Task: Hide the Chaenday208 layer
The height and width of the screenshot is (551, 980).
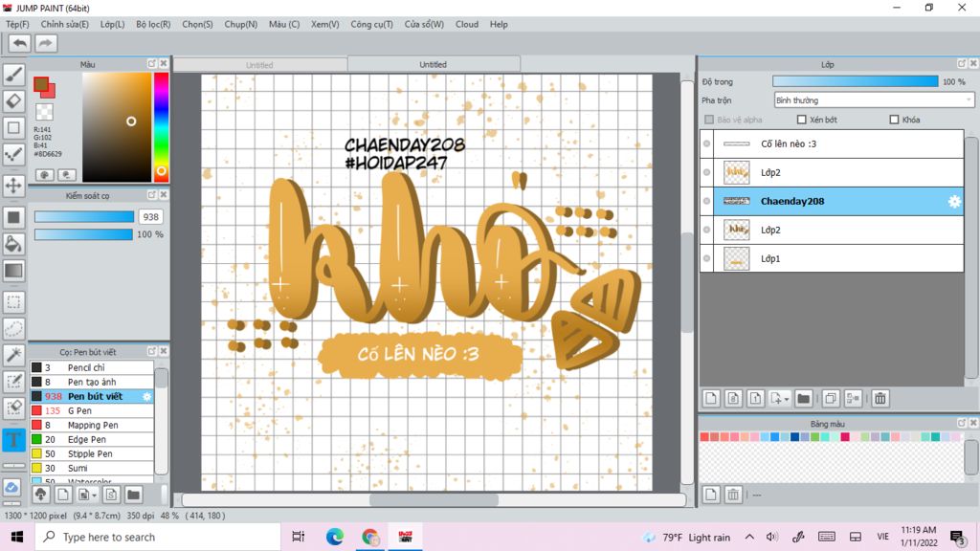Action: tap(707, 201)
